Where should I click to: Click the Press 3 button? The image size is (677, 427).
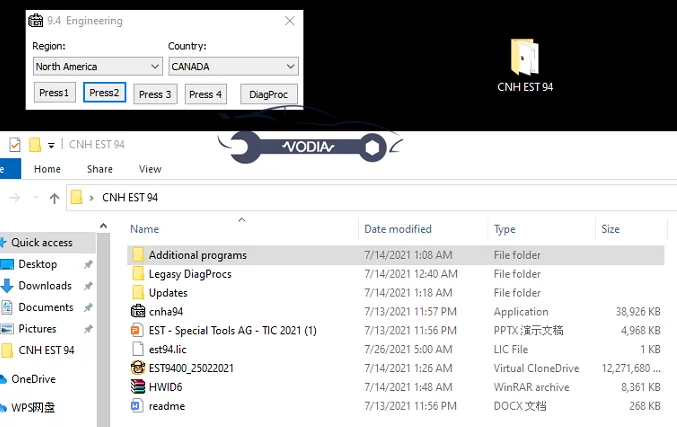[155, 94]
